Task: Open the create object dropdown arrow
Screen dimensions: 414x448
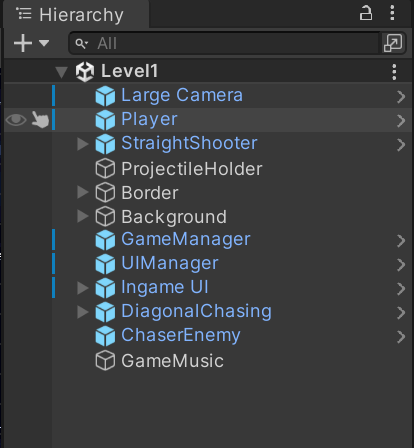Action: 44,43
